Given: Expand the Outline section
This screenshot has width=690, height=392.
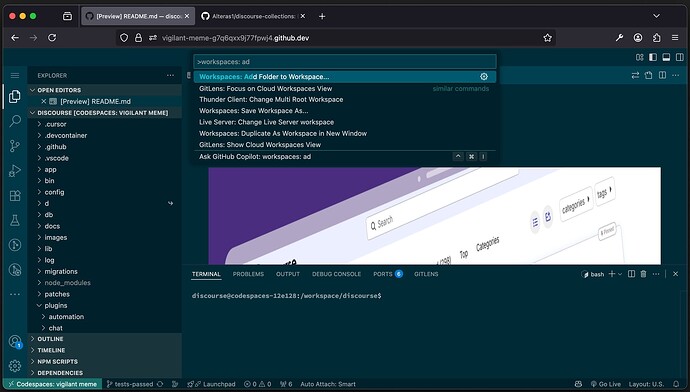Looking at the screenshot, I should point(105,339).
